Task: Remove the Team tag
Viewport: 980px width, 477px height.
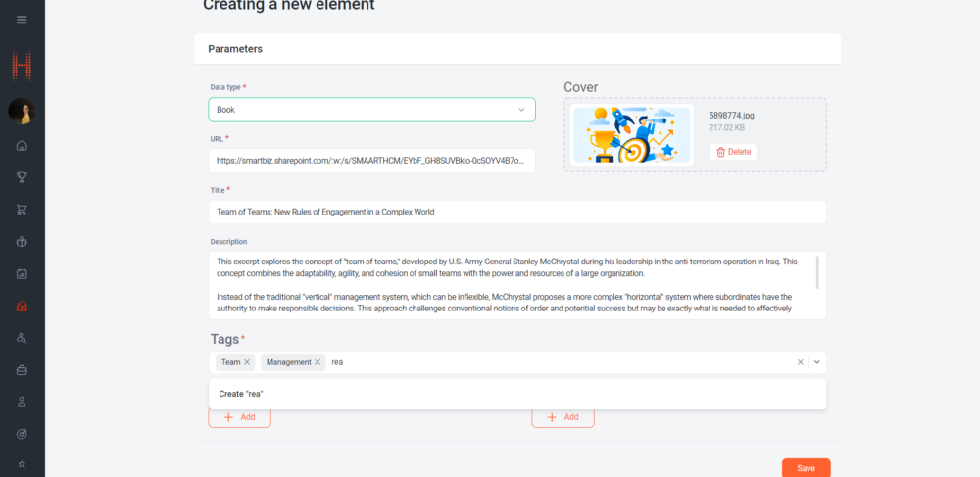Action: [x=247, y=362]
